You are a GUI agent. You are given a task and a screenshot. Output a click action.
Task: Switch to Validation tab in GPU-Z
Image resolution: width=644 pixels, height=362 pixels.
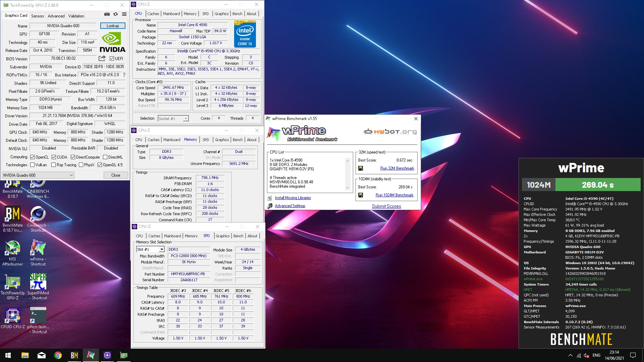(76, 16)
